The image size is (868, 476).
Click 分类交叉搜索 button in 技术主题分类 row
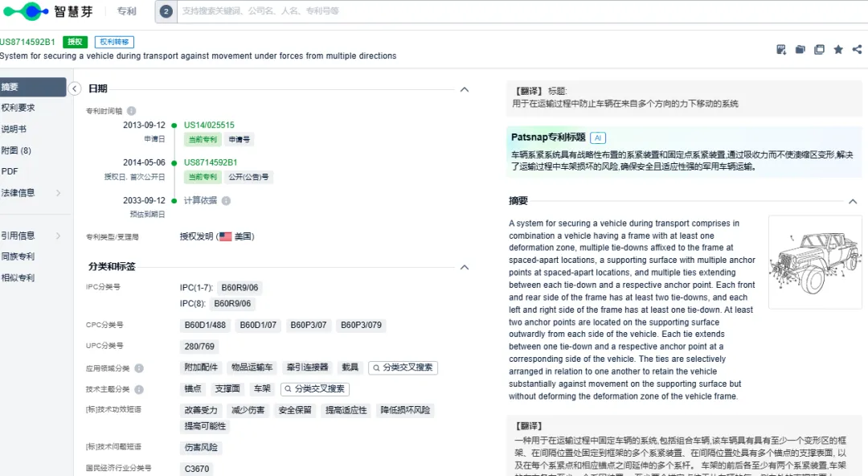[x=315, y=389]
